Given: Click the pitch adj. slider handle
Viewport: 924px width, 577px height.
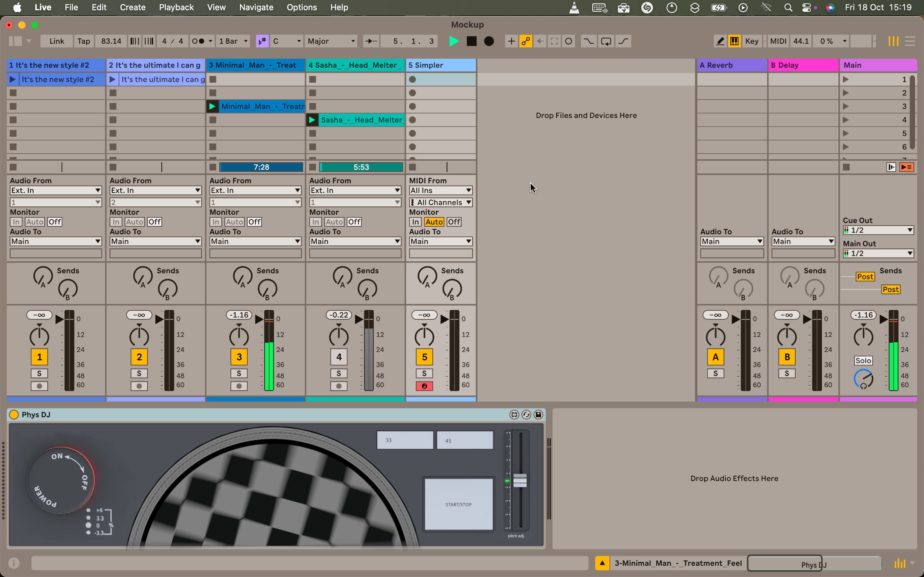Looking at the screenshot, I should [x=520, y=481].
